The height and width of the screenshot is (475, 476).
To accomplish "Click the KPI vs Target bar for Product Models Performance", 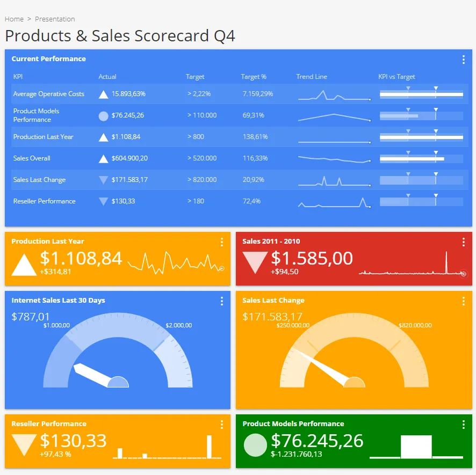I will click(x=421, y=116).
